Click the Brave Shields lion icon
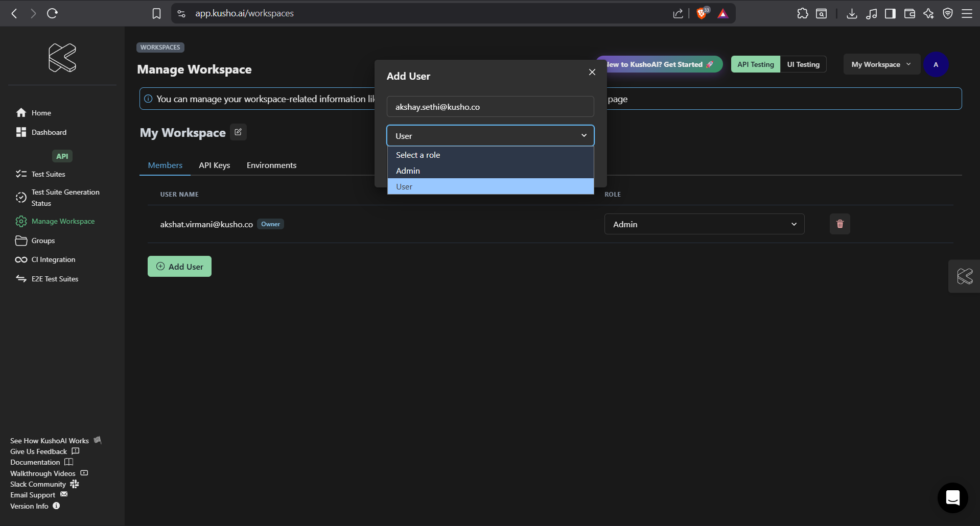980x526 pixels. tap(702, 13)
